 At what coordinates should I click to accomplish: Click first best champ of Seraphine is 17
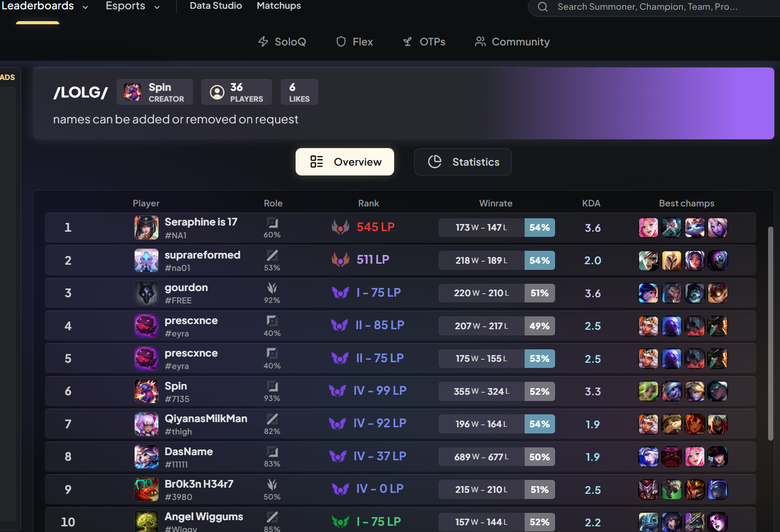click(648, 228)
